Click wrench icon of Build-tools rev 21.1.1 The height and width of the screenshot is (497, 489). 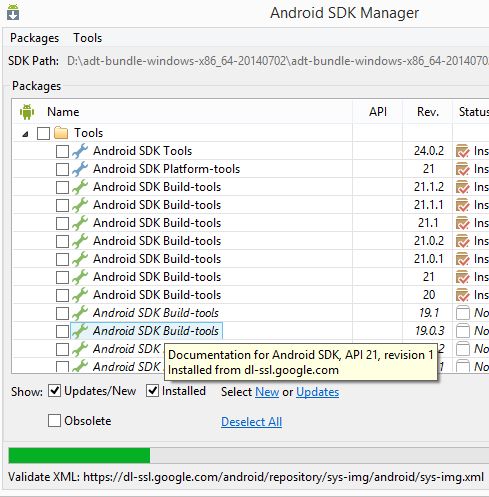(x=80, y=205)
